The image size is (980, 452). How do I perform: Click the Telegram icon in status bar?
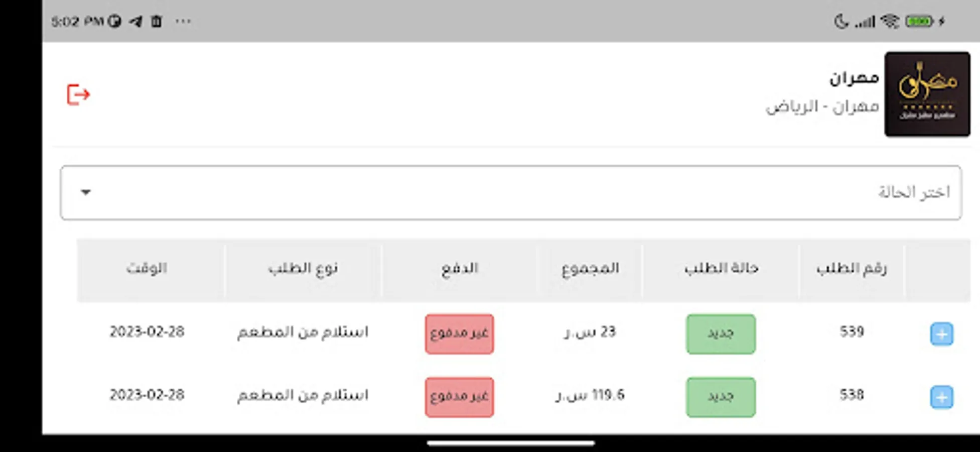click(135, 21)
